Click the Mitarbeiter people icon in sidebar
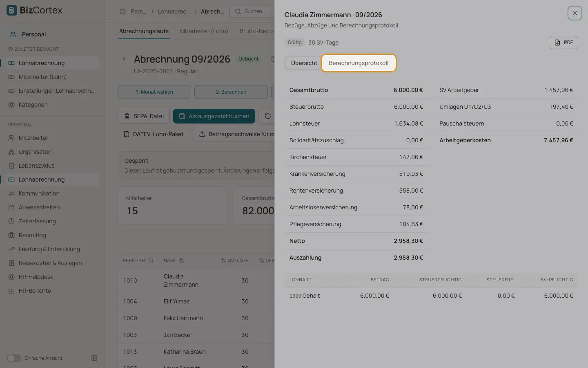The height and width of the screenshot is (368, 588). [11, 138]
